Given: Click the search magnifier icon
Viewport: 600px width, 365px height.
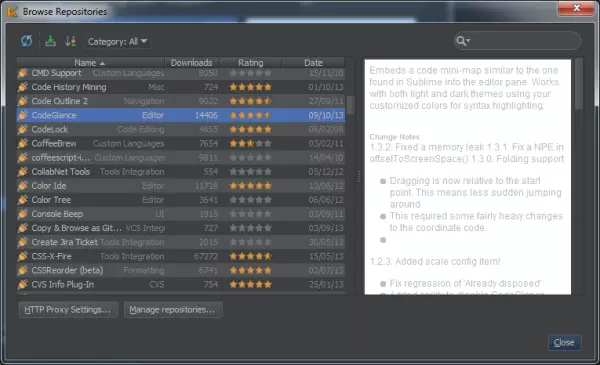Looking at the screenshot, I should (463, 41).
